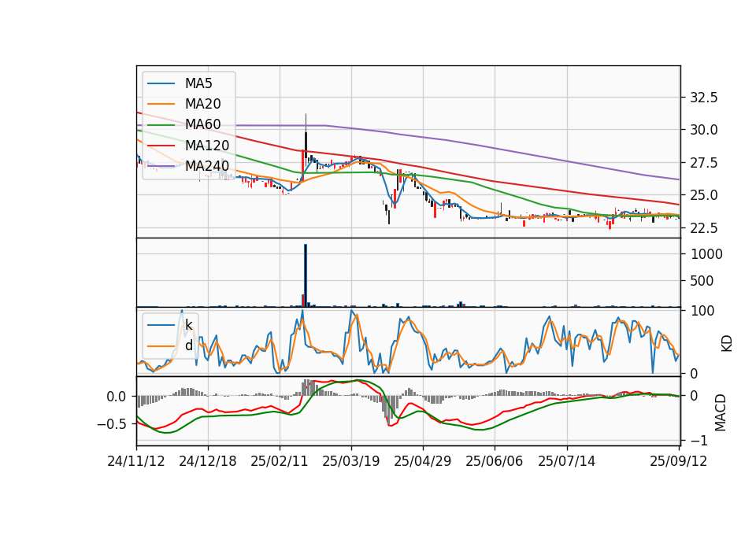This screenshot has height=543, width=756.
Task: Click the k legend label in KD panel
Action: pyautogui.click(x=188, y=325)
